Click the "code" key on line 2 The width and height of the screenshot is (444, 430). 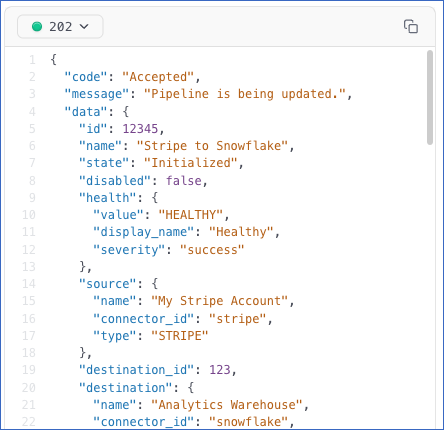pos(86,77)
